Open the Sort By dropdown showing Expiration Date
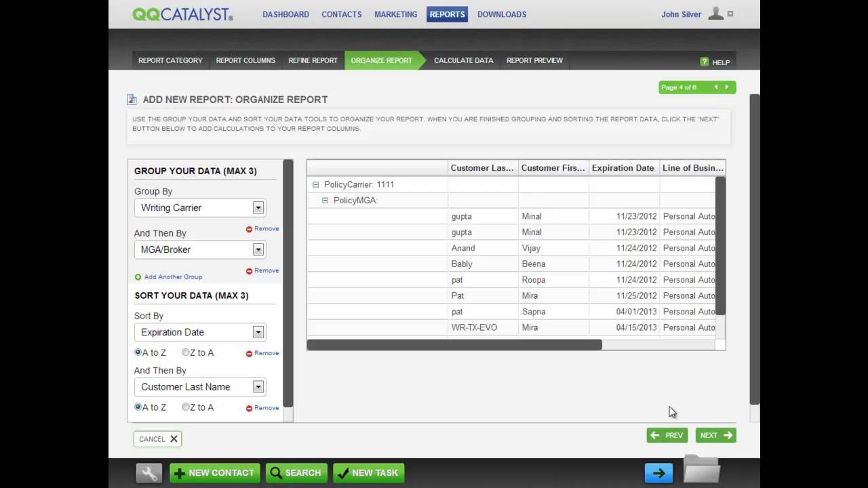The image size is (868, 488). coord(200,333)
